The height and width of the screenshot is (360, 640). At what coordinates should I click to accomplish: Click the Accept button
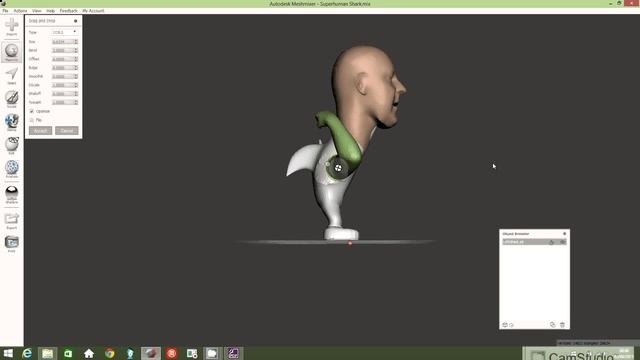point(40,131)
